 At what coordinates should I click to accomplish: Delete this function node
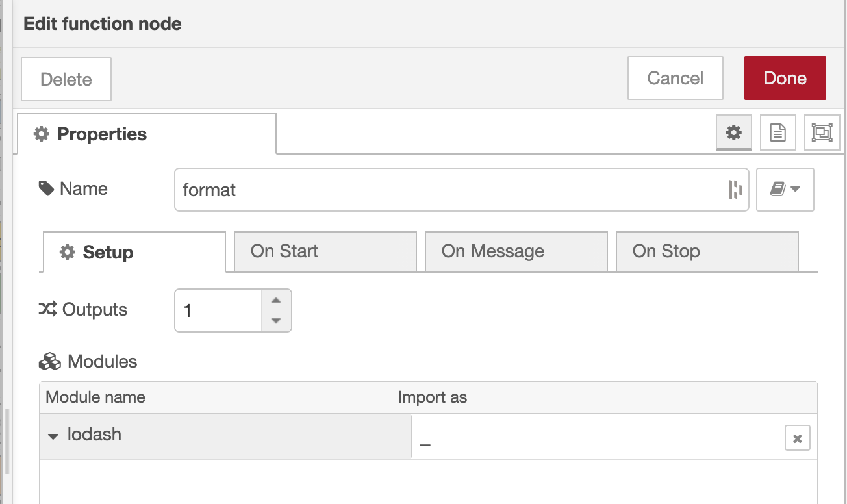pyautogui.click(x=66, y=79)
